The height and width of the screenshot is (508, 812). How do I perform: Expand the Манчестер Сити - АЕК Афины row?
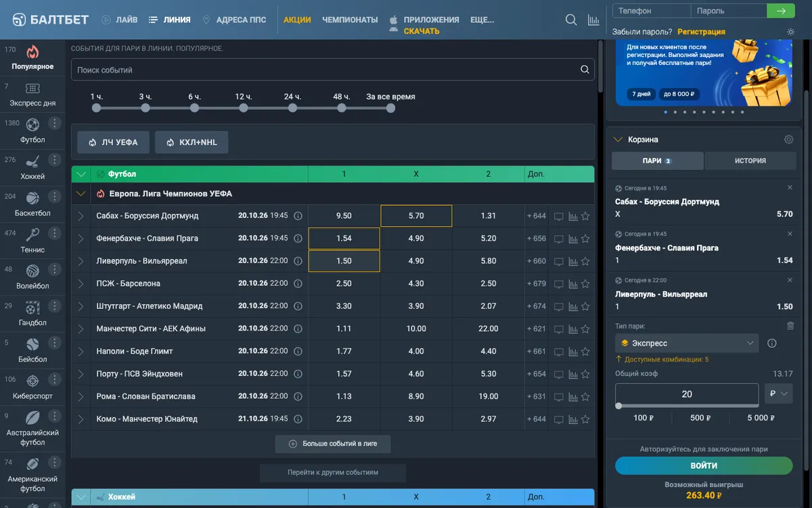[81, 329]
